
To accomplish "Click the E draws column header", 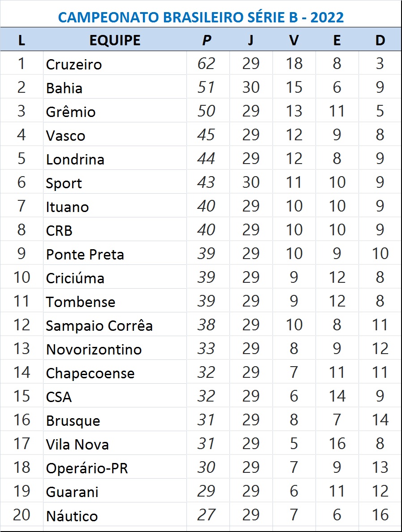I will click(337, 40).
